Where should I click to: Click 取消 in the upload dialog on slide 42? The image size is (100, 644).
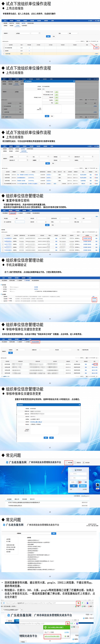[52, 116]
